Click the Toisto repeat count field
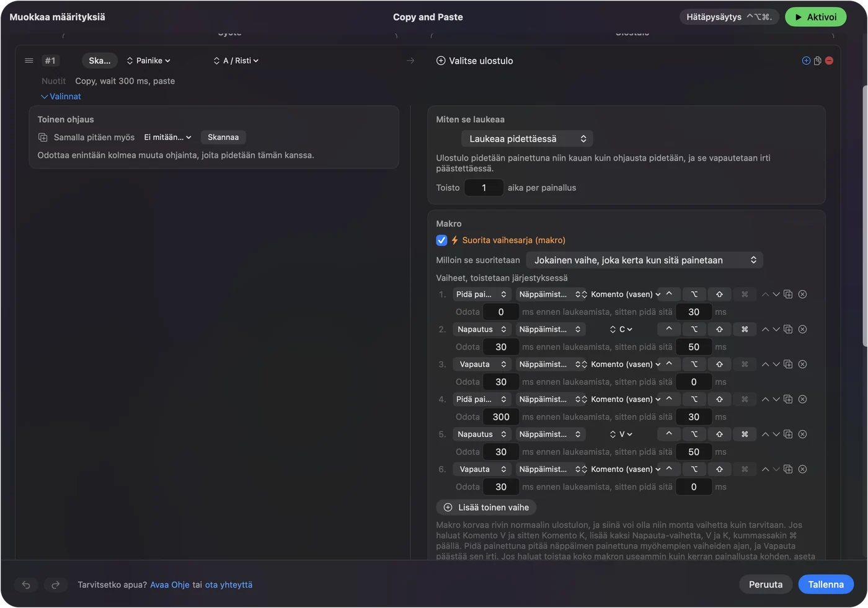 [x=484, y=188]
